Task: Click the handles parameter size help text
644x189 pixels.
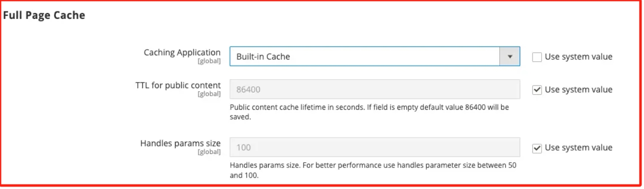Action: pyautogui.click(x=373, y=170)
